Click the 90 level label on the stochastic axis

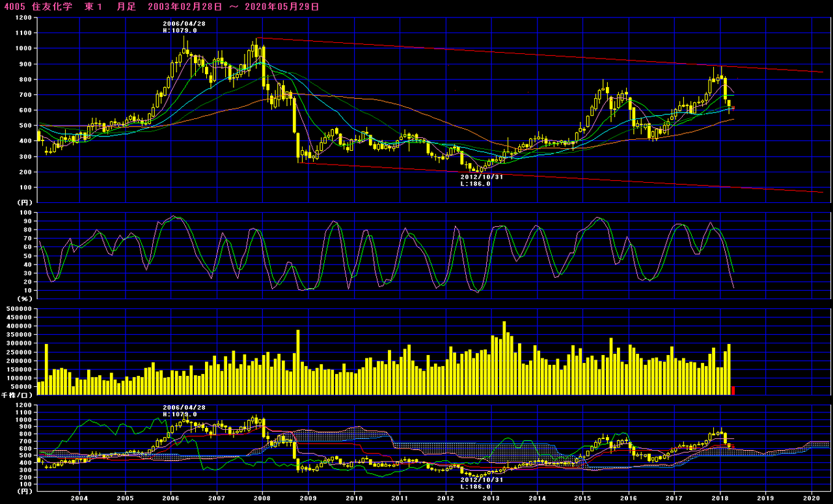tap(27, 222)
